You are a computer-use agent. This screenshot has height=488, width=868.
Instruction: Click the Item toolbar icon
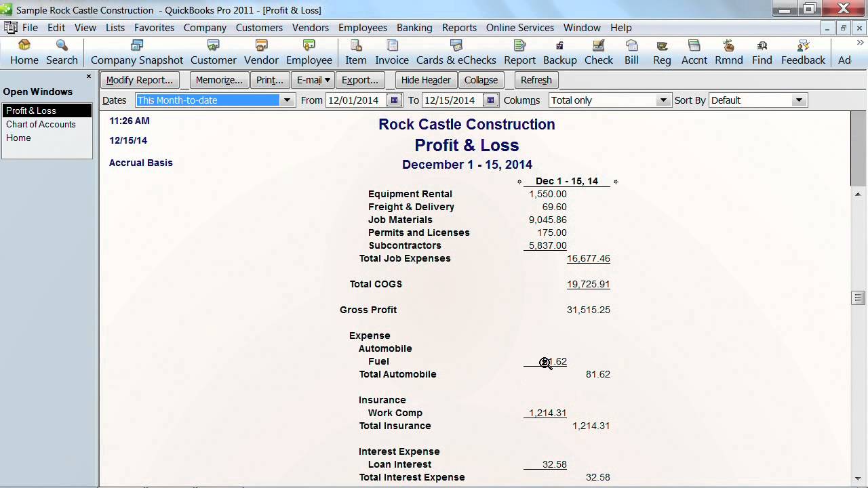[x=356, y=52]
